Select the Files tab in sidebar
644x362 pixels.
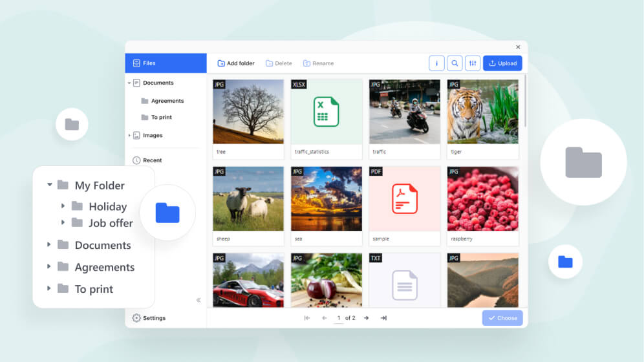pos(166,63)
